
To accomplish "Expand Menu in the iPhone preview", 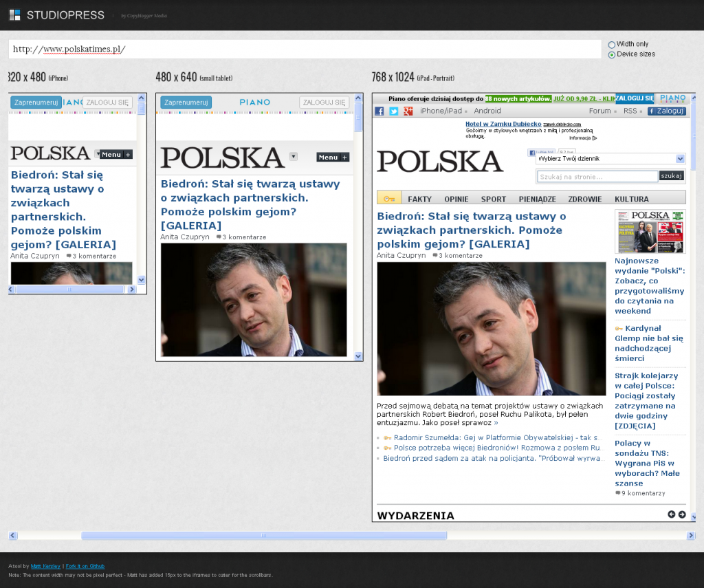I will pos(115,154).
